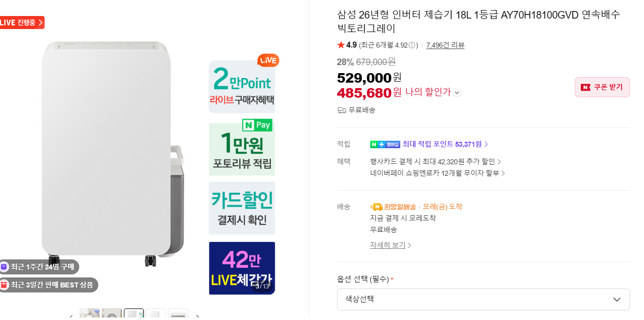This screenshot has width=644, height=320.
Task: Click the Naver N icon on the coupon button
Action: point(585,87)
